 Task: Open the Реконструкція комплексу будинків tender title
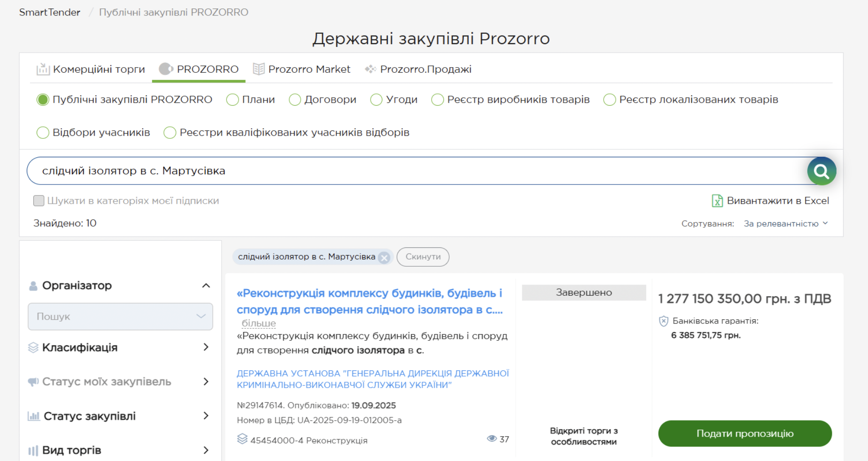point(370,301)
